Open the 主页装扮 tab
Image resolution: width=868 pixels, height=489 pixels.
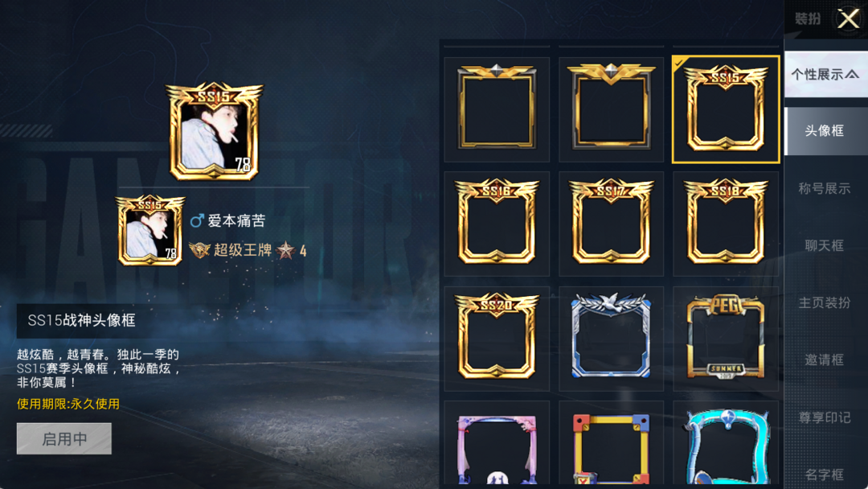pyautogui.click(x=825, y=303)
